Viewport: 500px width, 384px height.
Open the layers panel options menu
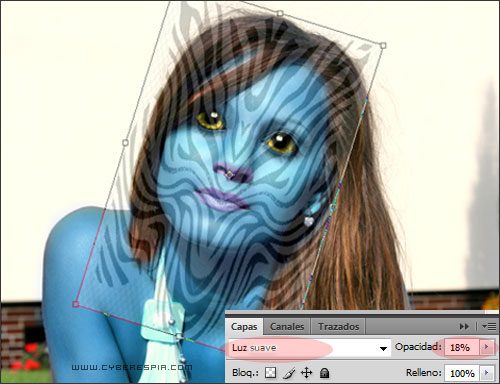(x=489, y=327)
